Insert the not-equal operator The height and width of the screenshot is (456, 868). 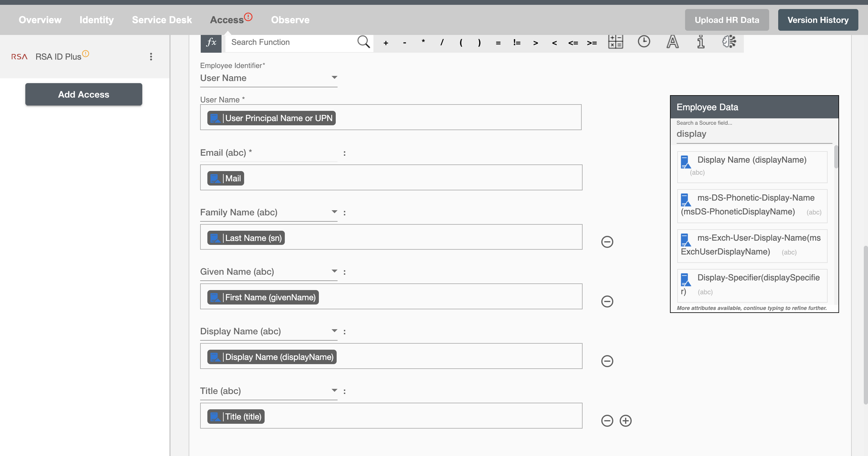point(517,42)
